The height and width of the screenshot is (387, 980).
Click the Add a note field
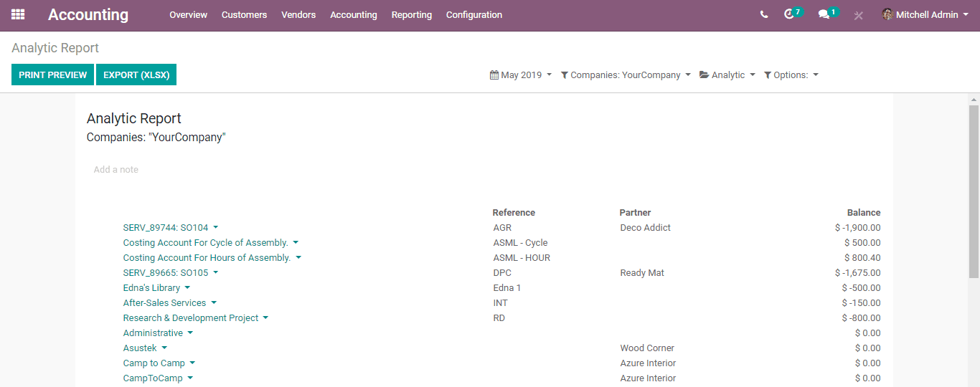click(116, 170)
